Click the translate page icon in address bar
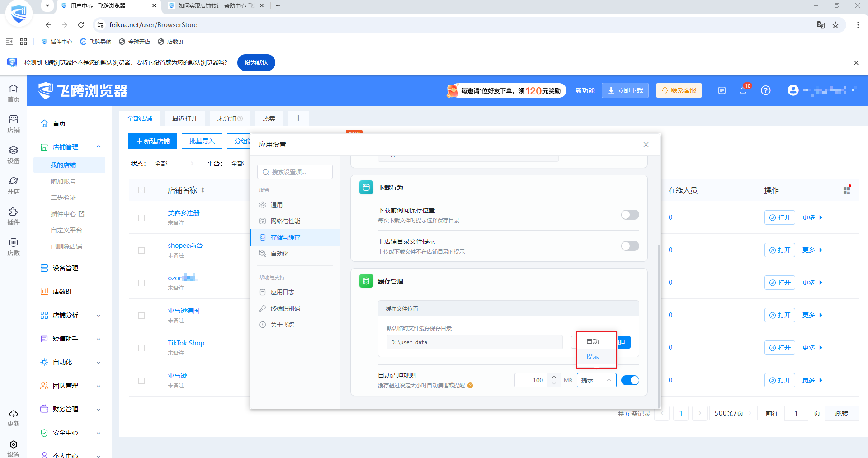 821,25
